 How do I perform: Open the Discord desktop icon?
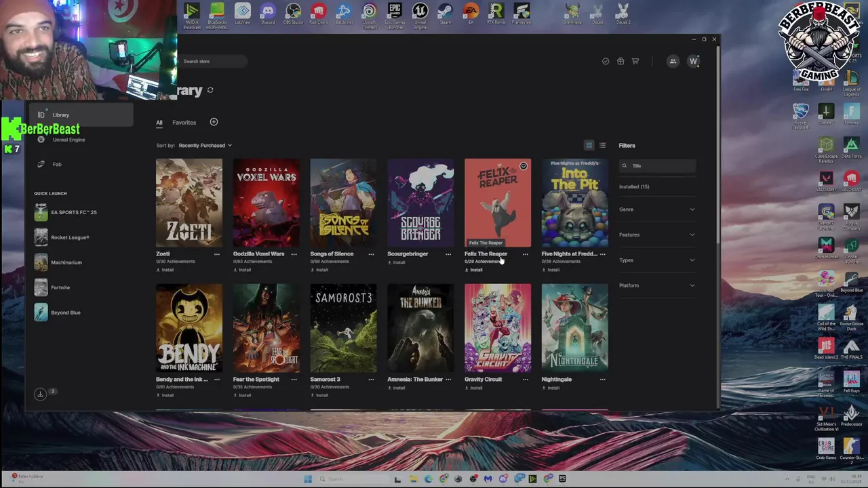coord(268,14)
